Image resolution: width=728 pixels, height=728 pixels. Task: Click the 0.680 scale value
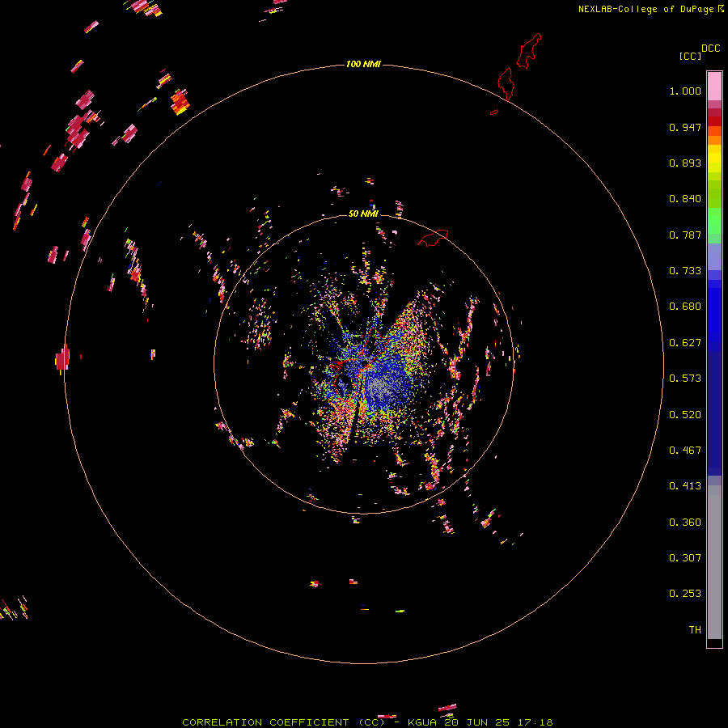(x=685, y=307)
